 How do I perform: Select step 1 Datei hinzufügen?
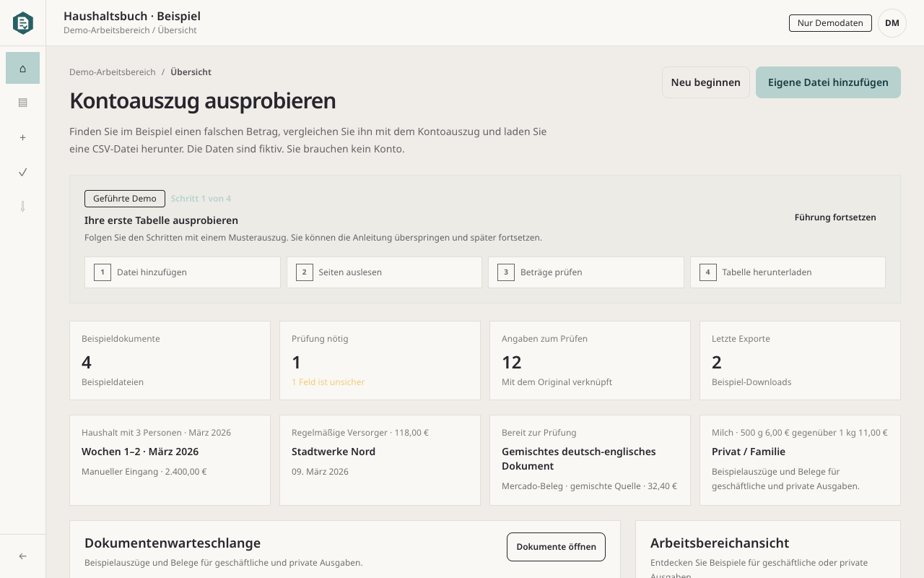tap(183, 272)
